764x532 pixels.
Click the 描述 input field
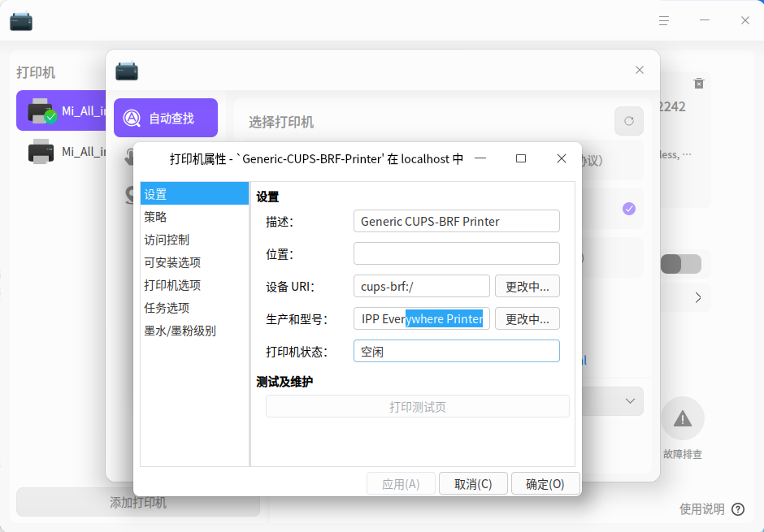coord(457,221)
